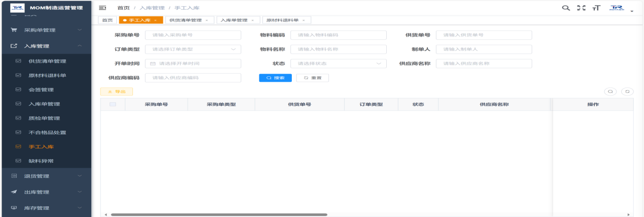Image resolution: width=644 pixels, height=217 pixels.
Task: Close the 手工入库 tab
Action: click(x=155, y=20)
